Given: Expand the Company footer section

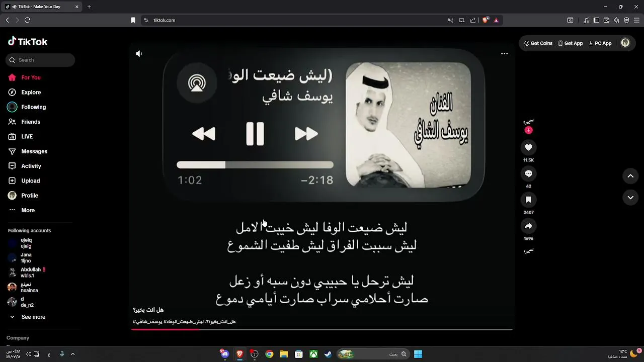Looking at the screenshot, I should pos(18,338).
